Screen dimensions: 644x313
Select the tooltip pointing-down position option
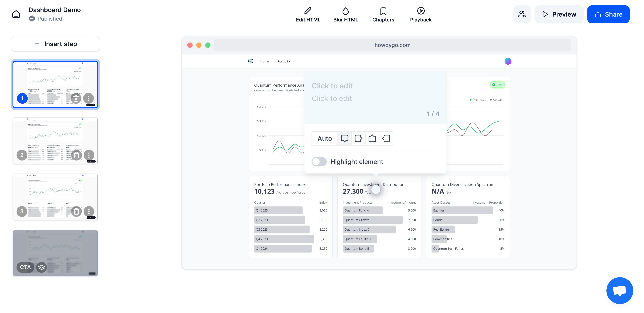click(x=344, y=138)
